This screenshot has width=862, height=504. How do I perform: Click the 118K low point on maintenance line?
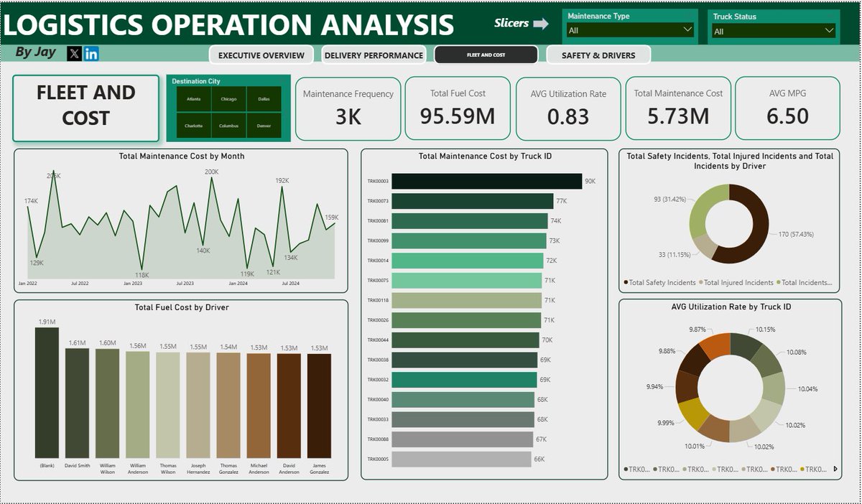(142, 269)
